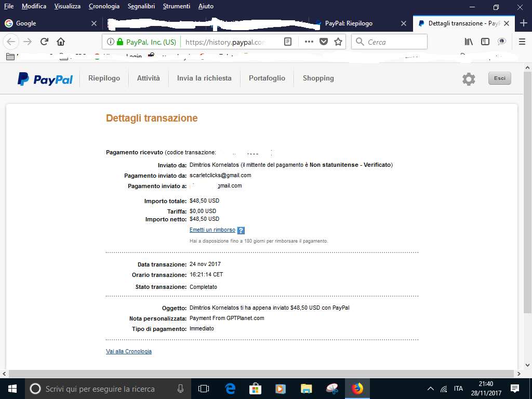Open Invia la richiesta section

[204, 78]
